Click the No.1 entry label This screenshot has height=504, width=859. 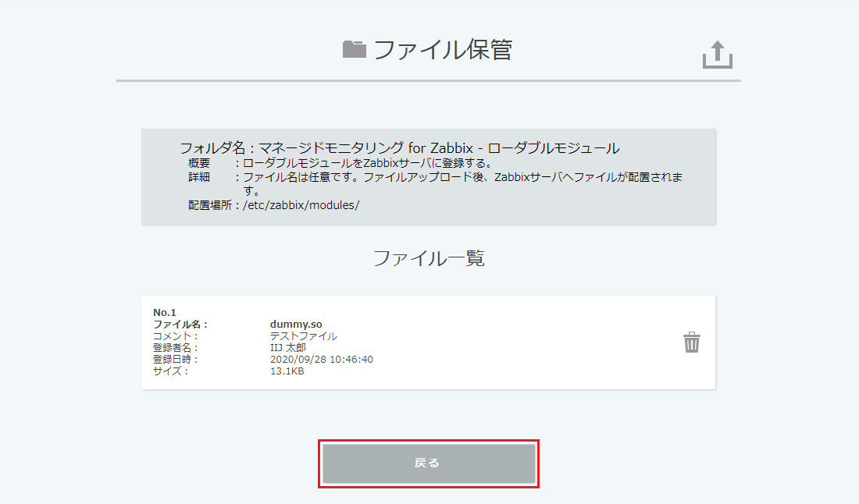click(x=164, y=313)
